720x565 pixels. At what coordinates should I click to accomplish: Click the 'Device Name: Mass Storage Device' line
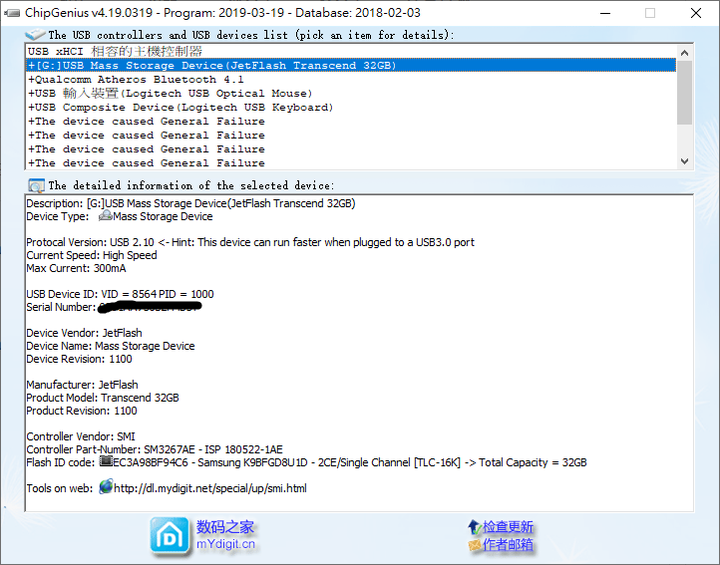pos(110,345)
